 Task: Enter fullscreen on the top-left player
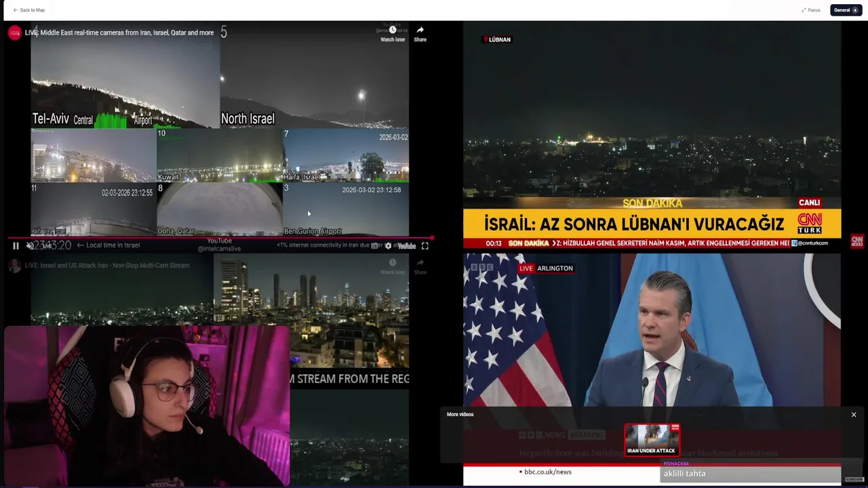point(425,246)
